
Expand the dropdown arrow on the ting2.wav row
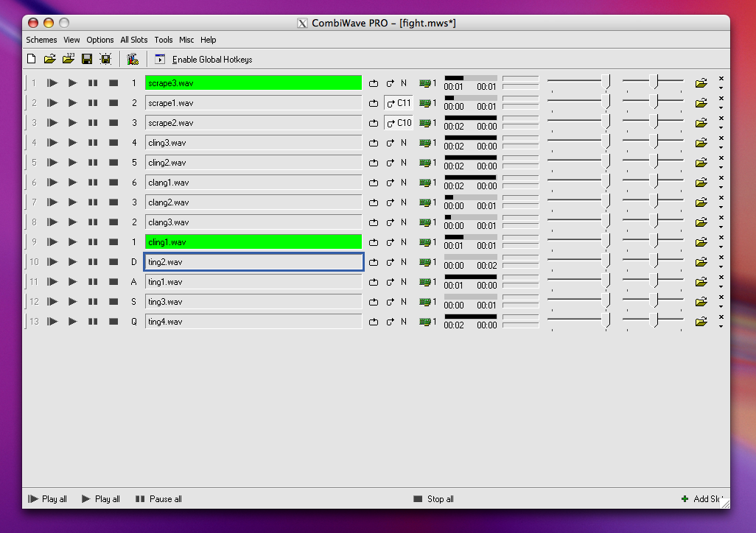click(x=720, y=266)
